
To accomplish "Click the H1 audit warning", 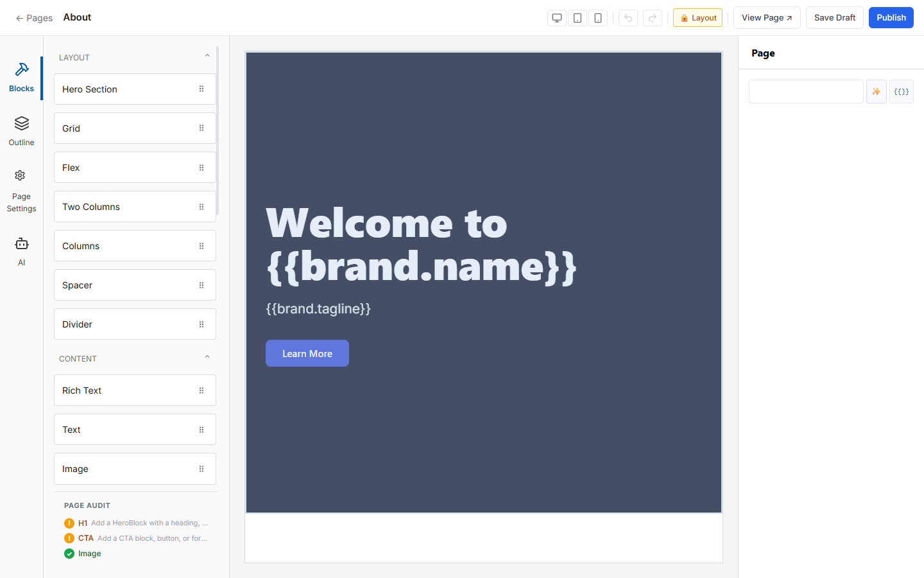I will 136,523.
